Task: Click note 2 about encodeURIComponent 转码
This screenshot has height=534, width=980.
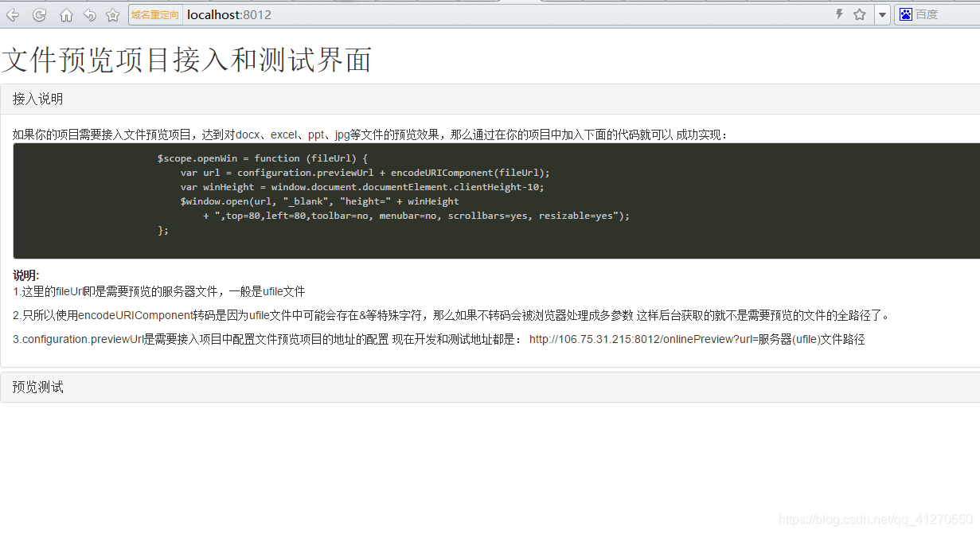Action: 451,316
